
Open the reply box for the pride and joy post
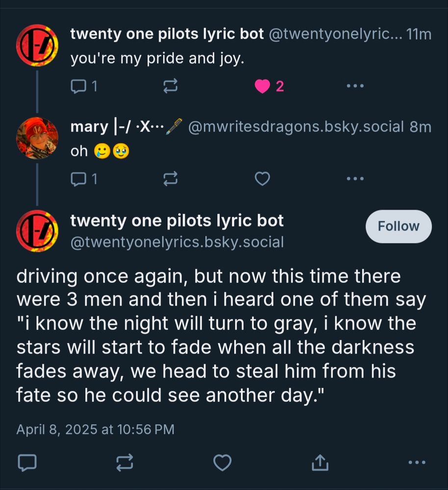(x=79, y=86)
